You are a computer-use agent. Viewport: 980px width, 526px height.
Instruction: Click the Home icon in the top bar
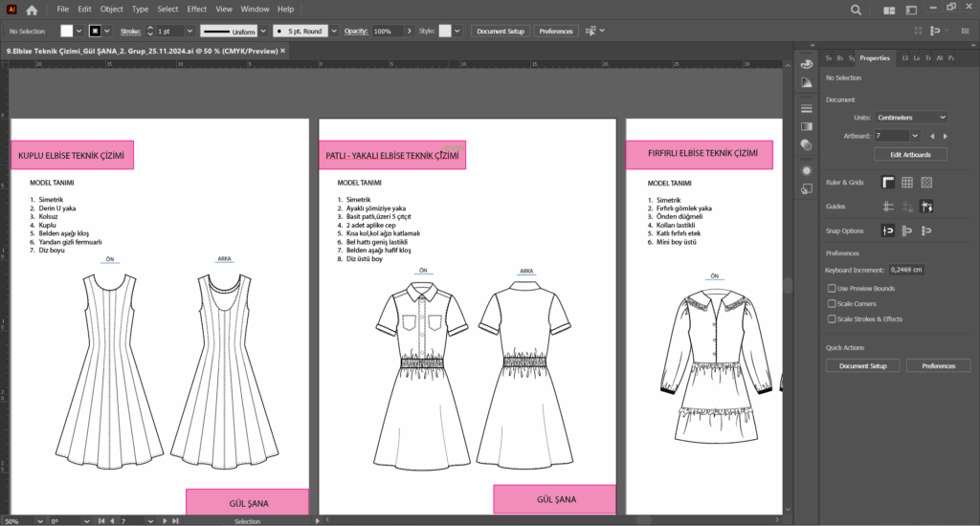pos(32,10)
